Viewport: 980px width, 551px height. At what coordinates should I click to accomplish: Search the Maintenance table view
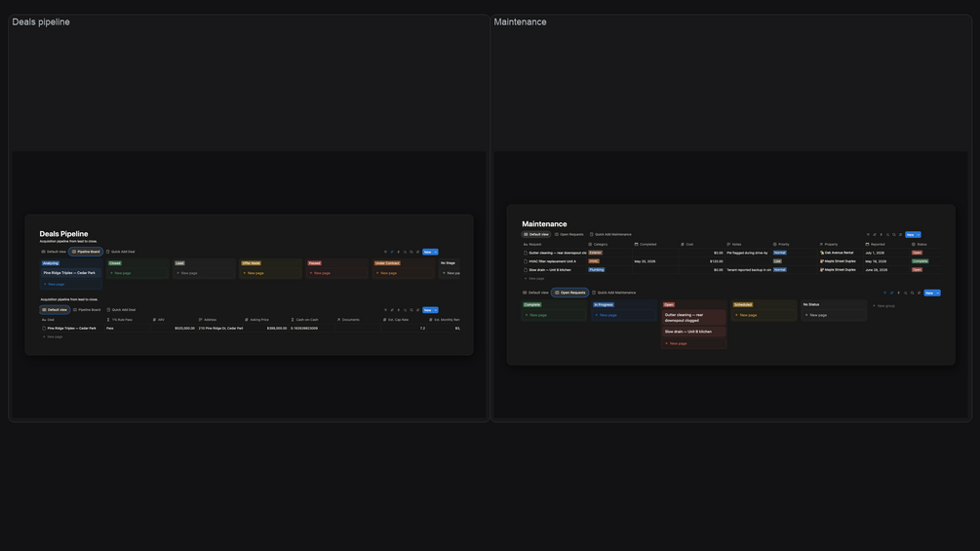[894, 235]
